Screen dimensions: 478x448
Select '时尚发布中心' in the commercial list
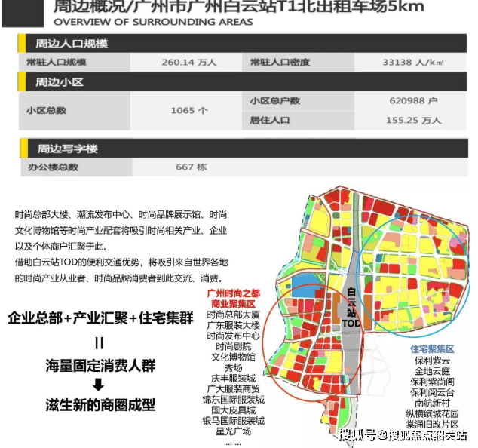[233, 336]
